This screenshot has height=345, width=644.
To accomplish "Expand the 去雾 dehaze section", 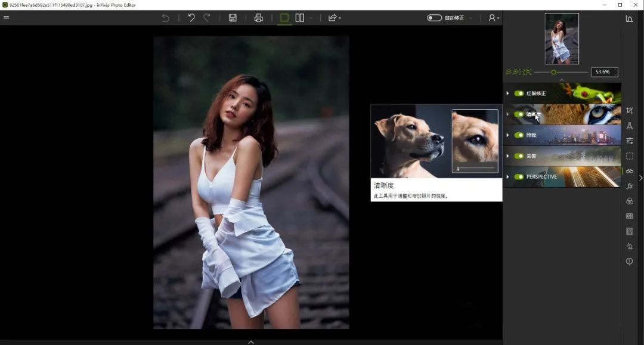I will point(507,156).
